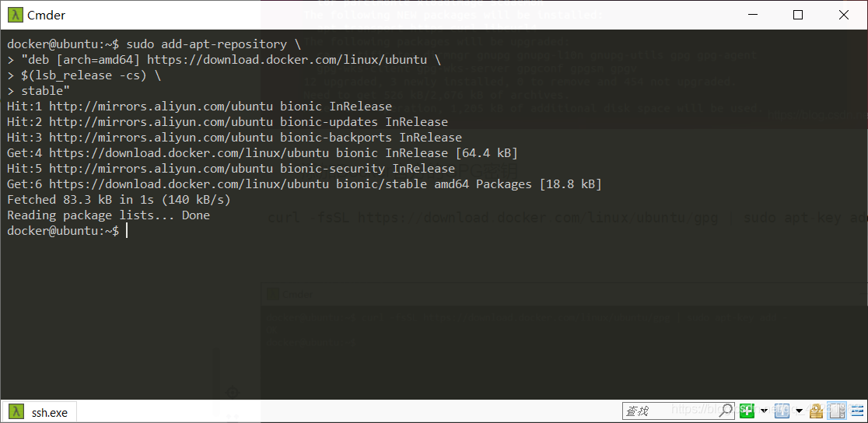Click the padlock console lock icon
The width and height of the screenshot is (868, 423).
(817, 411)
